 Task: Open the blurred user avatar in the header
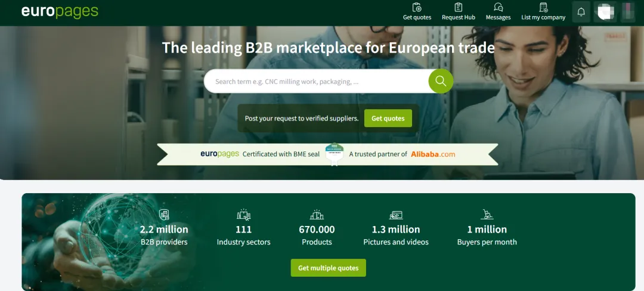click(605, 12)
